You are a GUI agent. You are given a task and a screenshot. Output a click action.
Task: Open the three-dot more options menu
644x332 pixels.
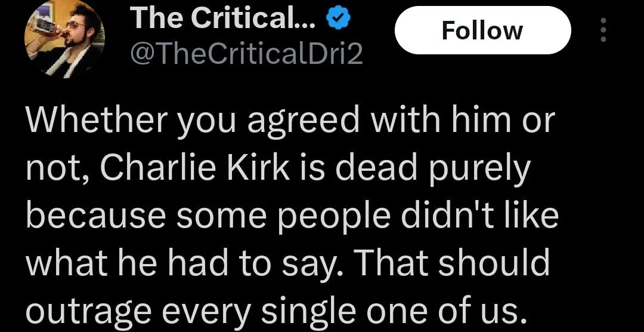[603, 30]
